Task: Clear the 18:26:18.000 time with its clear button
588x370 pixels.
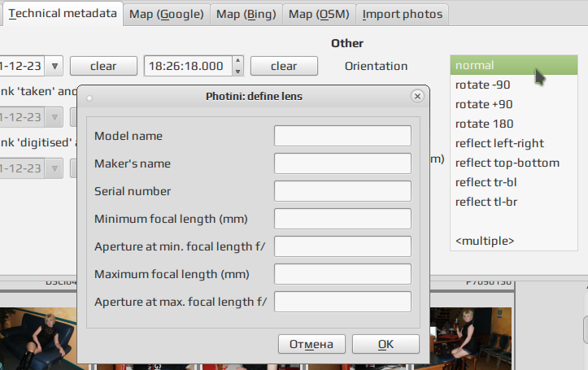Action: pyautogui.click(x=284, y=66)
